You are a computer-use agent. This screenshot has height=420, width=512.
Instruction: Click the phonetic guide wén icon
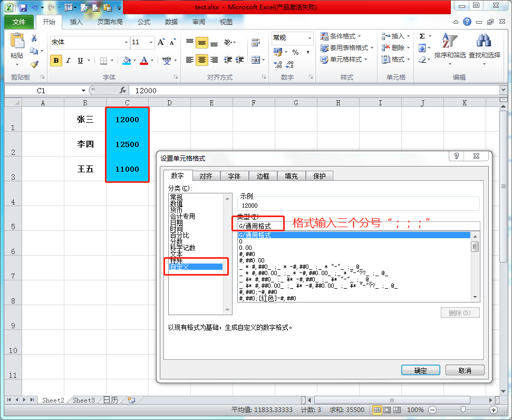click(167, 61)
